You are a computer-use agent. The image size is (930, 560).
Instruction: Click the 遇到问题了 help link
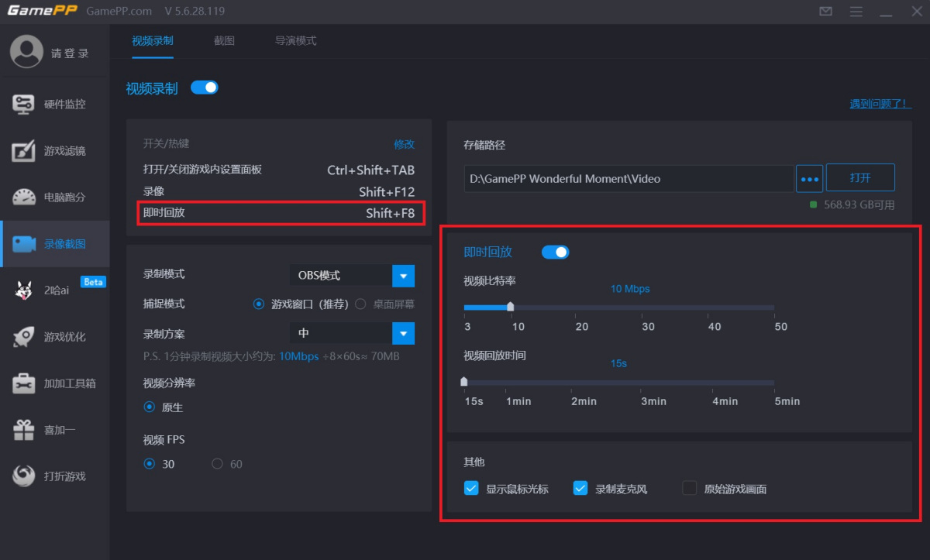(x=880, y=102)
